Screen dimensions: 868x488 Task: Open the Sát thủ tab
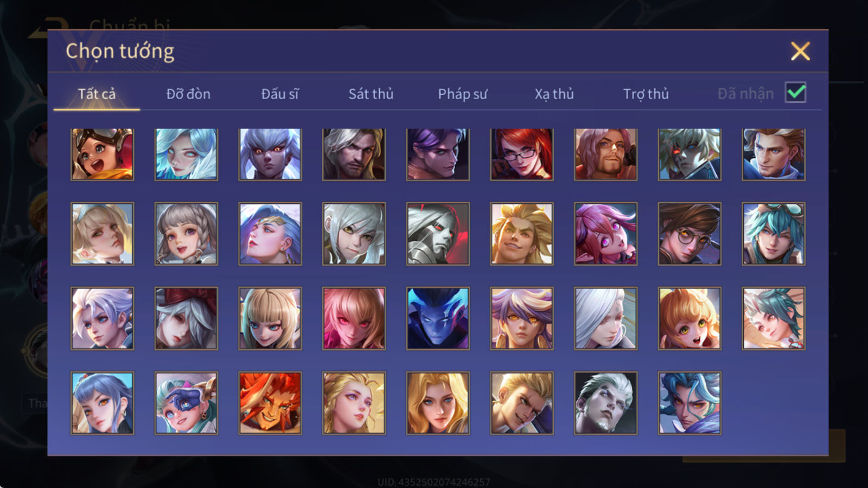(371, 94)
